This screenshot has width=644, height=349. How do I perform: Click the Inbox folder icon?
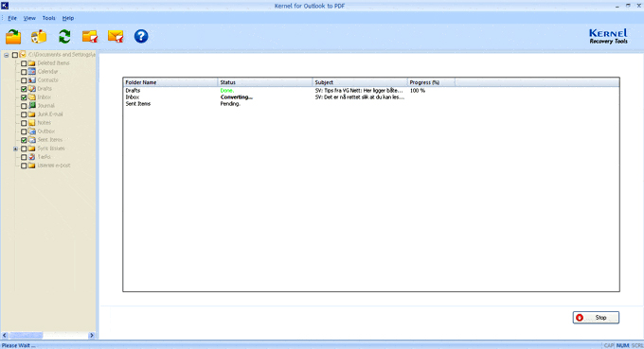tap(31, 97)
